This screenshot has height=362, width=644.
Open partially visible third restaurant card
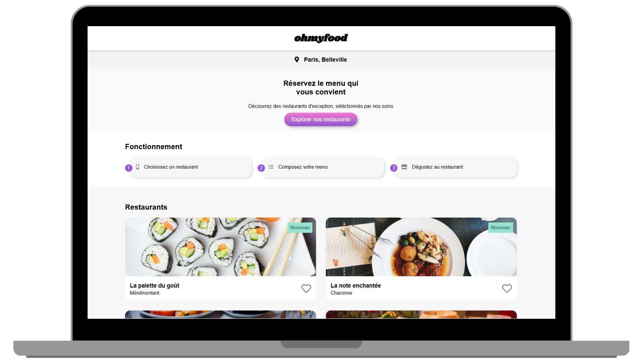coord(220,314)
